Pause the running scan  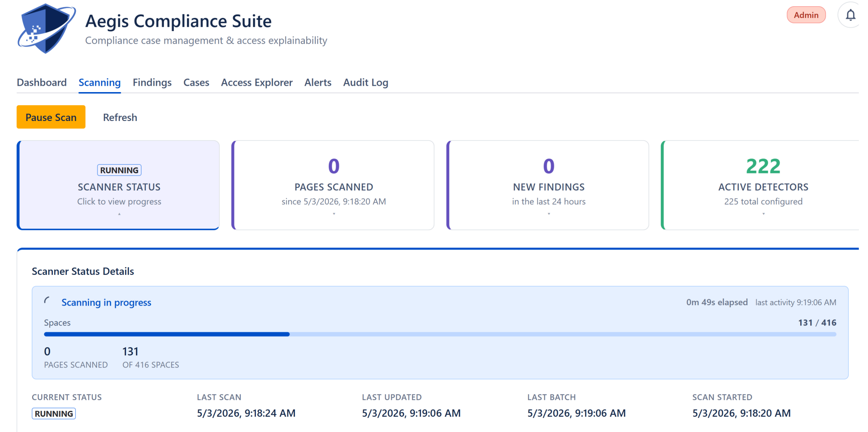(51, 117)
